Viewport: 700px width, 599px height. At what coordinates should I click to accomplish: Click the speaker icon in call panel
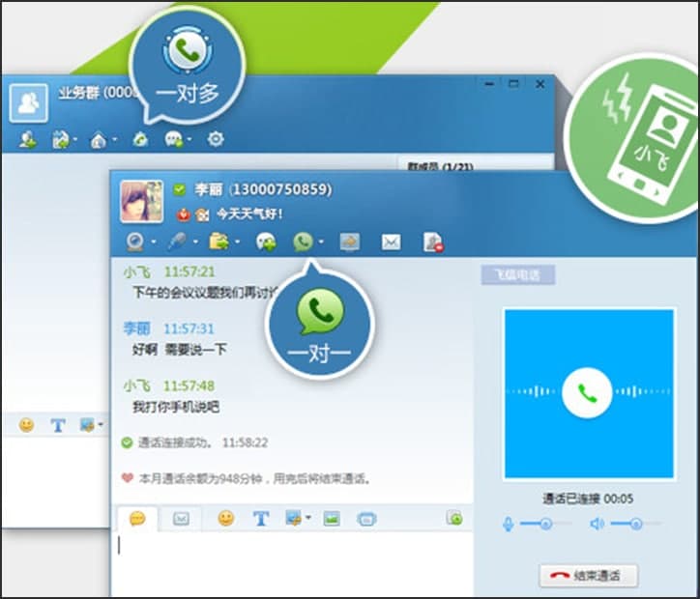597,524
